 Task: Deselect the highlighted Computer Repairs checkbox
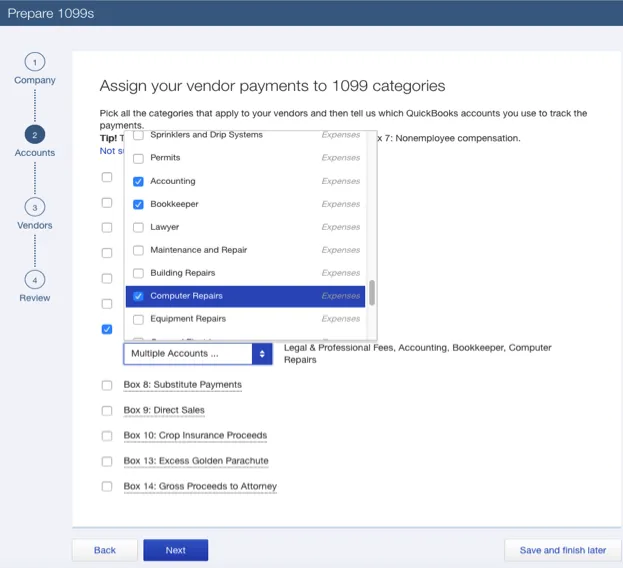pyautogui.click(x=138, y=296)
